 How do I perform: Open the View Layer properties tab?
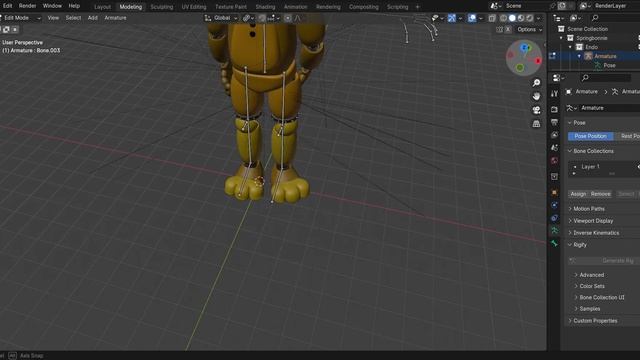[554, 135]
